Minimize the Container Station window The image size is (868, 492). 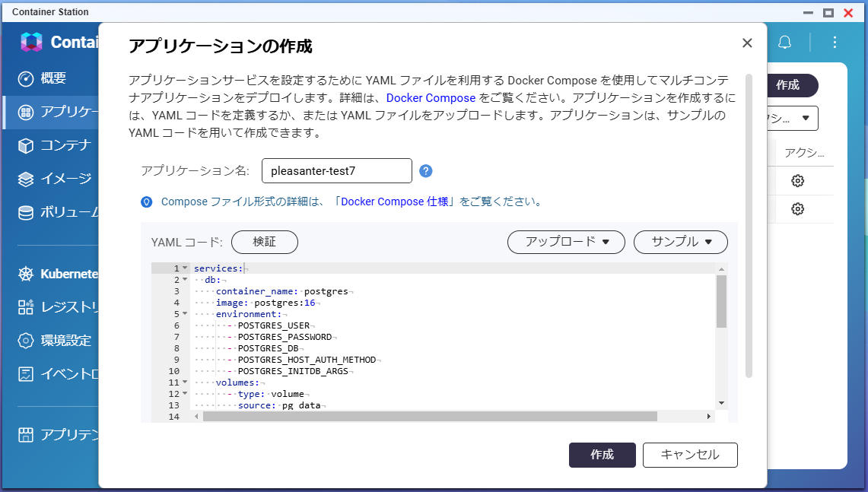click(x=808, y=12)
